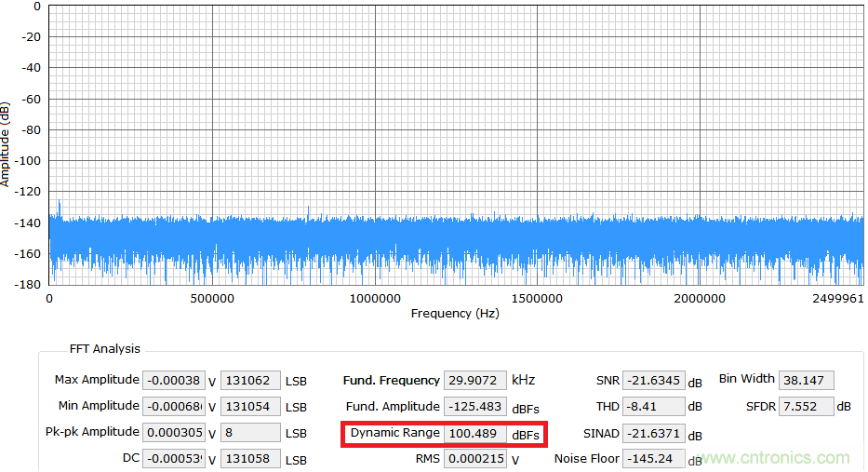Screen dimensions: 868x472
Task: Select the Dynamic Range value 100.489
Action: tap(475, 434)
